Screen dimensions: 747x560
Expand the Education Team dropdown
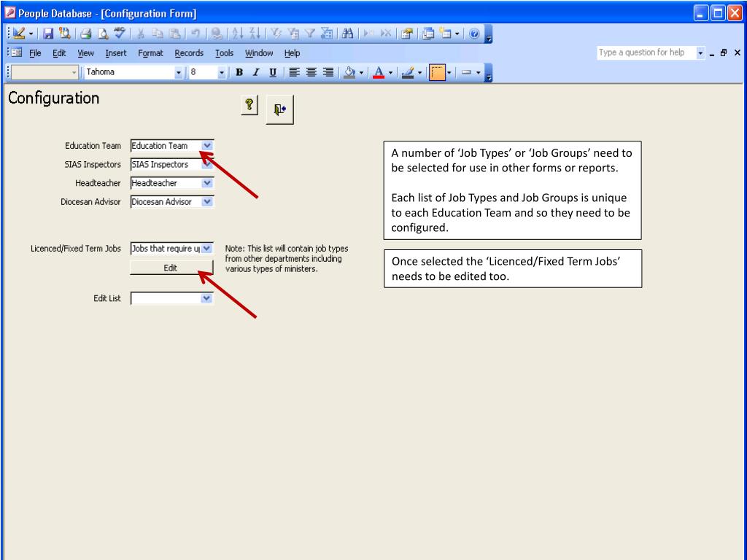206,146
